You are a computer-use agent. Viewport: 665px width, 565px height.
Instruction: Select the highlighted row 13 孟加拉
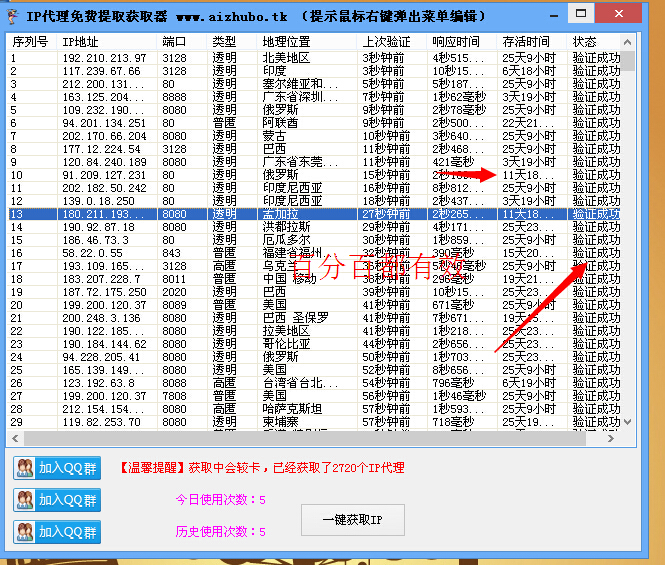[300, 214]
